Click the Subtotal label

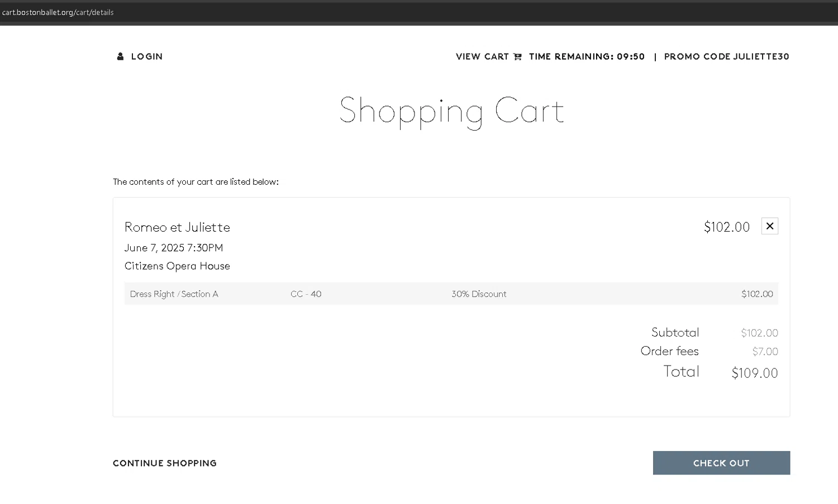click(675, 333)
